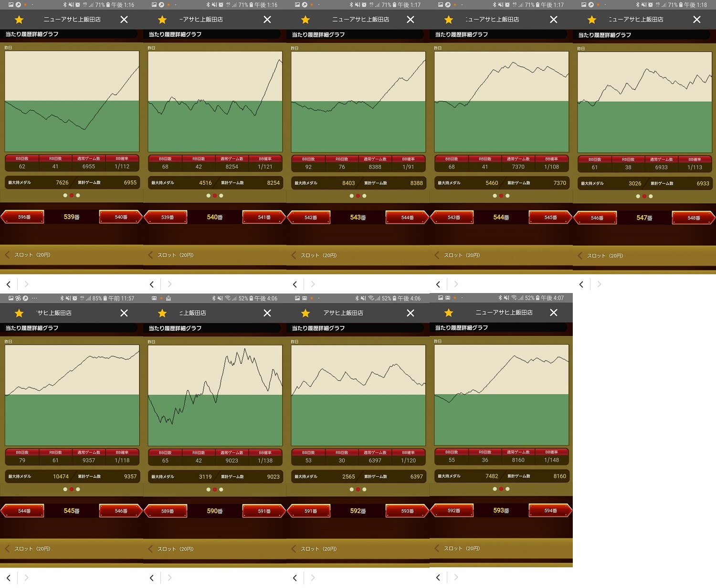The image size is (716, 588).
Task: Click the browser back arrow under the 590番 panel
Action: click(x=152, y=578)
